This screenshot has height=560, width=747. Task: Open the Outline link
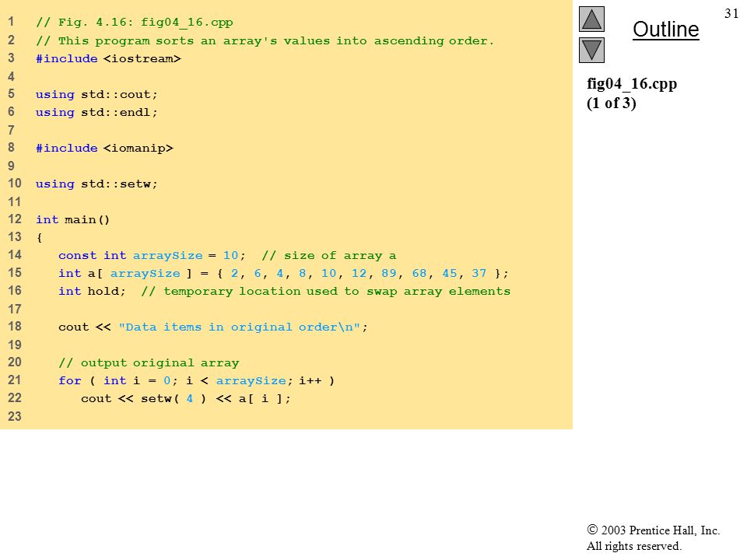(665, 30)
